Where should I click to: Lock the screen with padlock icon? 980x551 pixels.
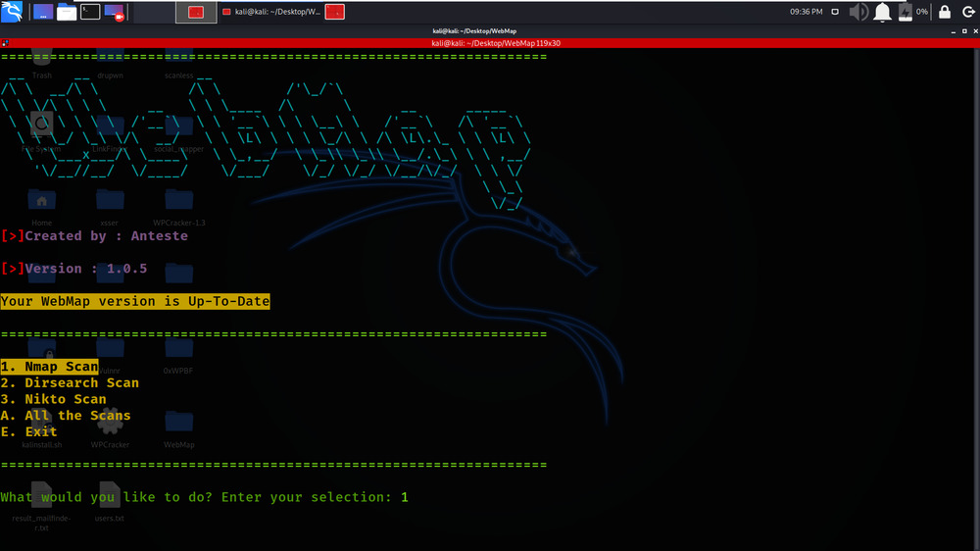tap(945, 12)
